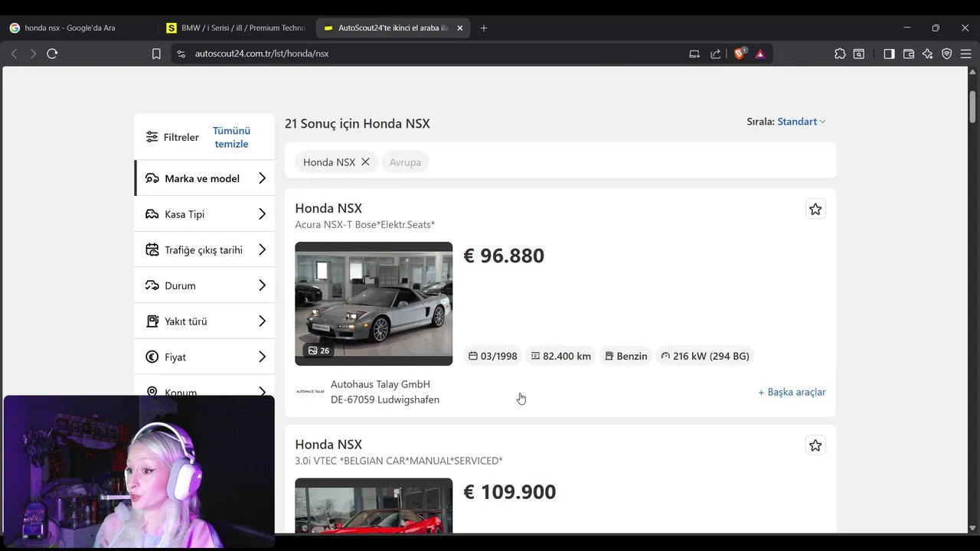
Task: Expand the Marka ve model filter
Action: click(204, 178)
